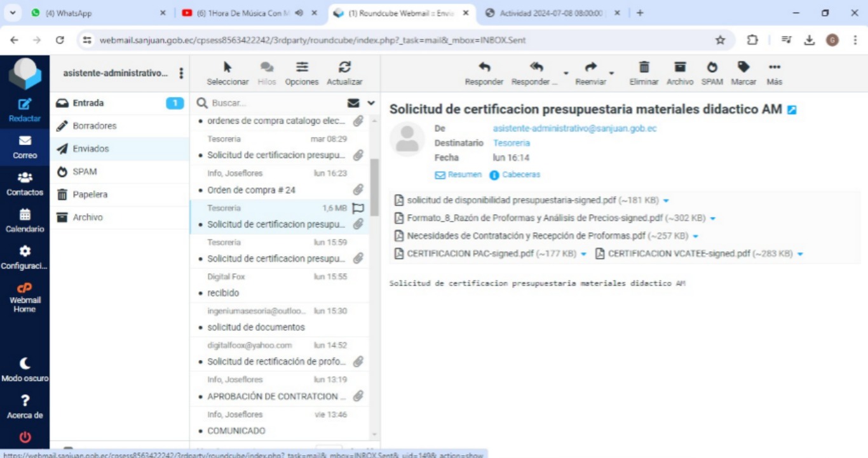
Task: Click the Tesoreria recipient link
Action: coord(512,143)
